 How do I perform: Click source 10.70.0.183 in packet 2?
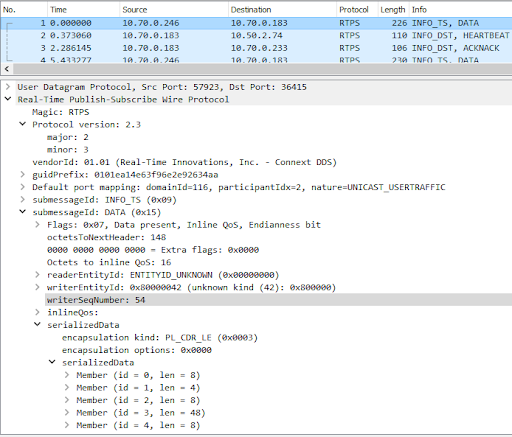pyautogui.click(x=151, y=35)
